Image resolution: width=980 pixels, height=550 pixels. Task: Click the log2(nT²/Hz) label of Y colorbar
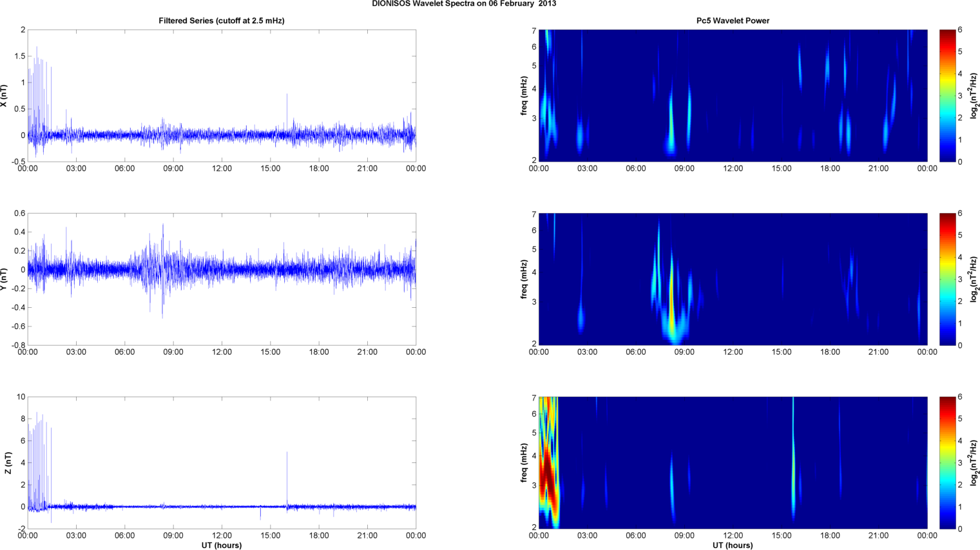[x=975, y=279]
